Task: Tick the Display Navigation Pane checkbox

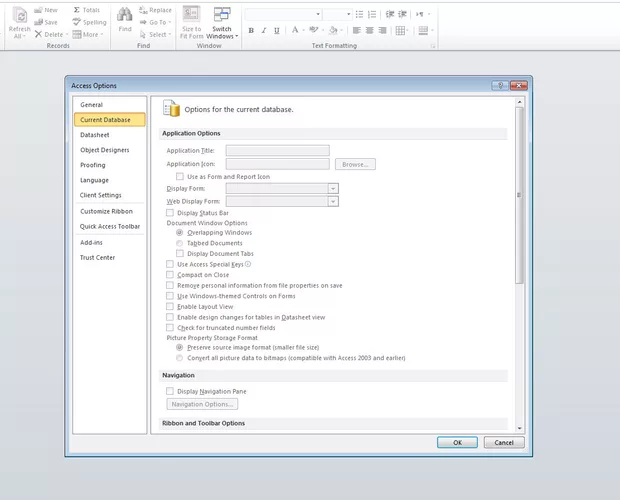Action: point(169,391)
